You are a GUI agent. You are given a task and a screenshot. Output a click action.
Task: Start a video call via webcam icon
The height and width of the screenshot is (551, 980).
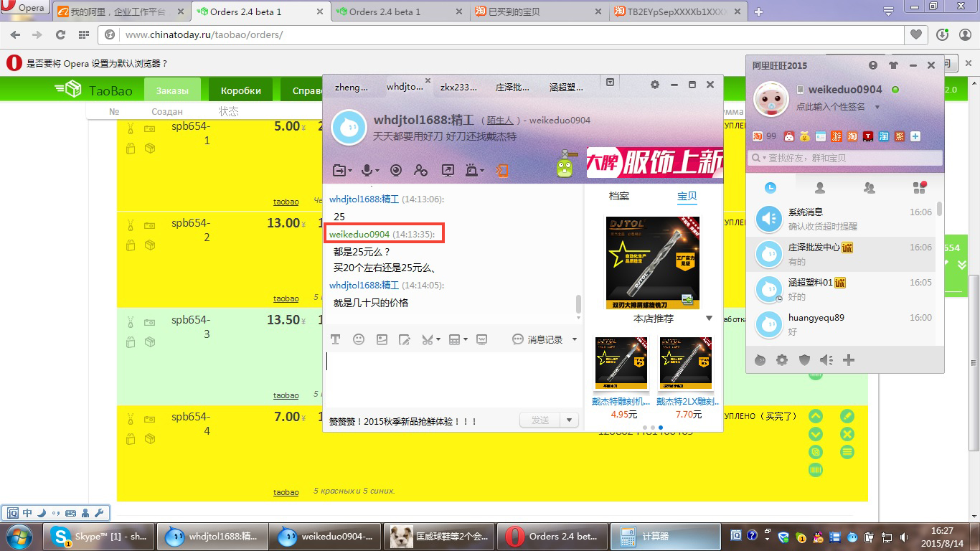point(395,170)
